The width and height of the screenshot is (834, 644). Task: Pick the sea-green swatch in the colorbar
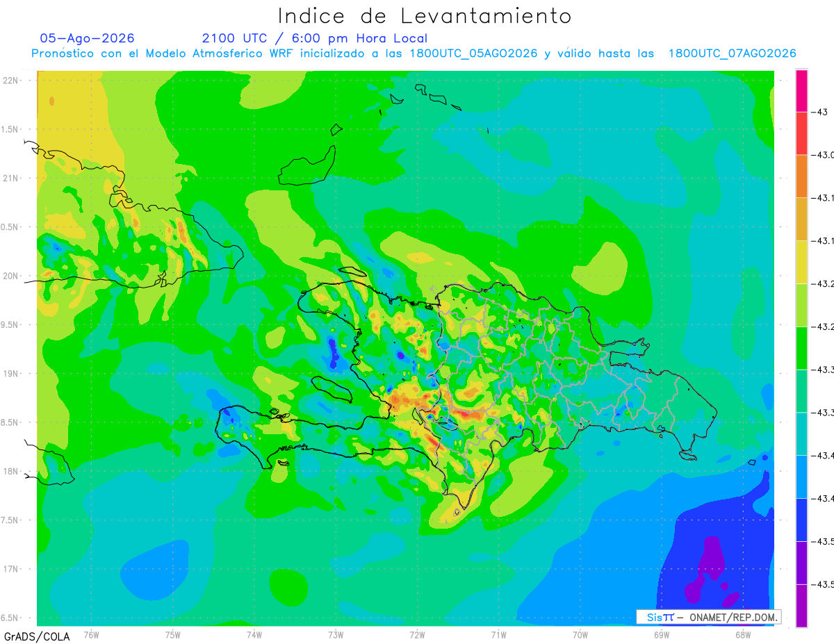(x=801, y=391)
